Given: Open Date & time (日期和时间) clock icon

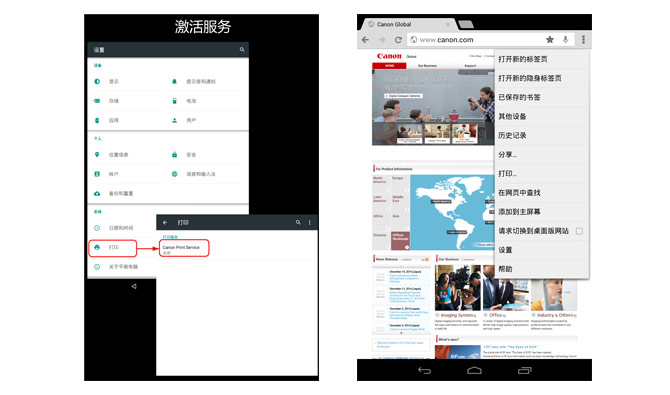Looking at the screenshot, I should point(97,228).
